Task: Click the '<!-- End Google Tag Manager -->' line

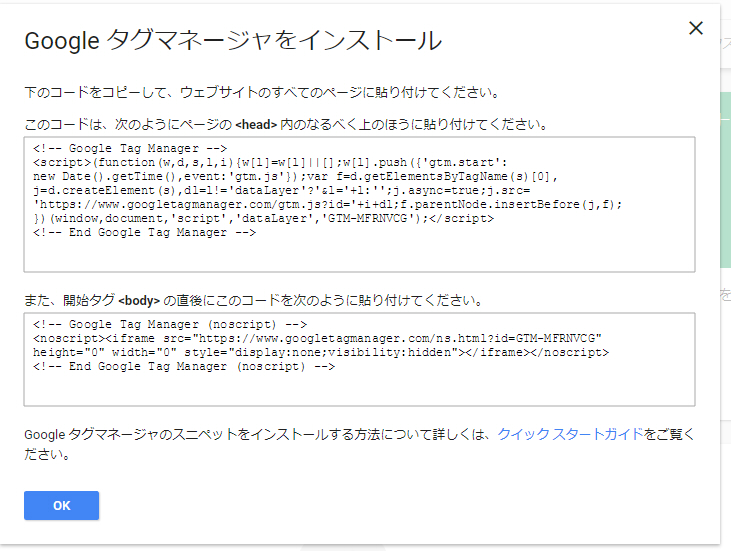Action: (x=145, y=232)
